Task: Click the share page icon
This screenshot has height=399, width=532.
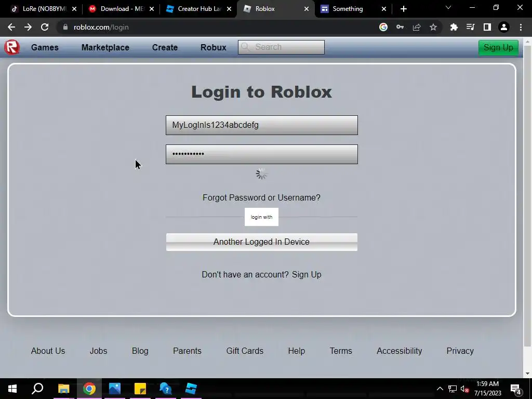Action: (417, 27)
